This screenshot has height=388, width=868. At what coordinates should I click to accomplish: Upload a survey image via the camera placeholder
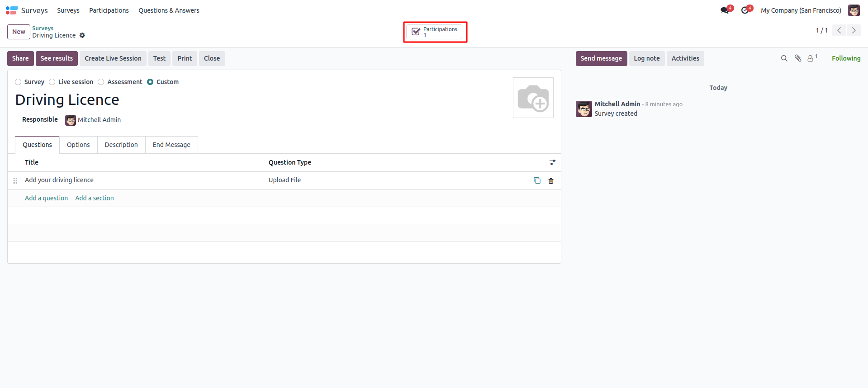(x=533, y=98)
